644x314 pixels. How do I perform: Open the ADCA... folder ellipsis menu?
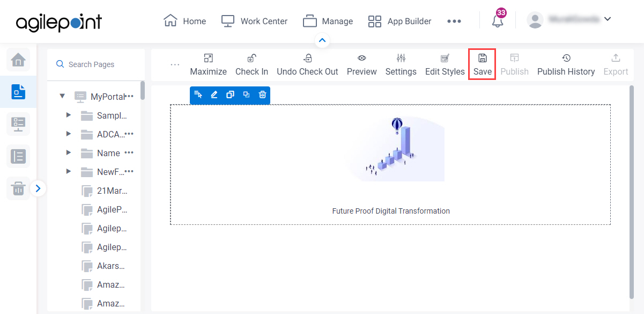pos(129,134)
